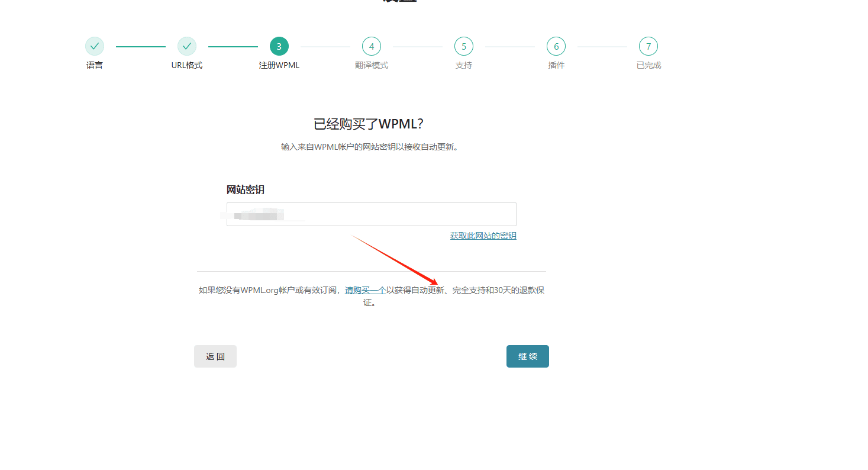Select step 5 circle for 支持
This screenshot has height=470, width=868.
[464, 46]
